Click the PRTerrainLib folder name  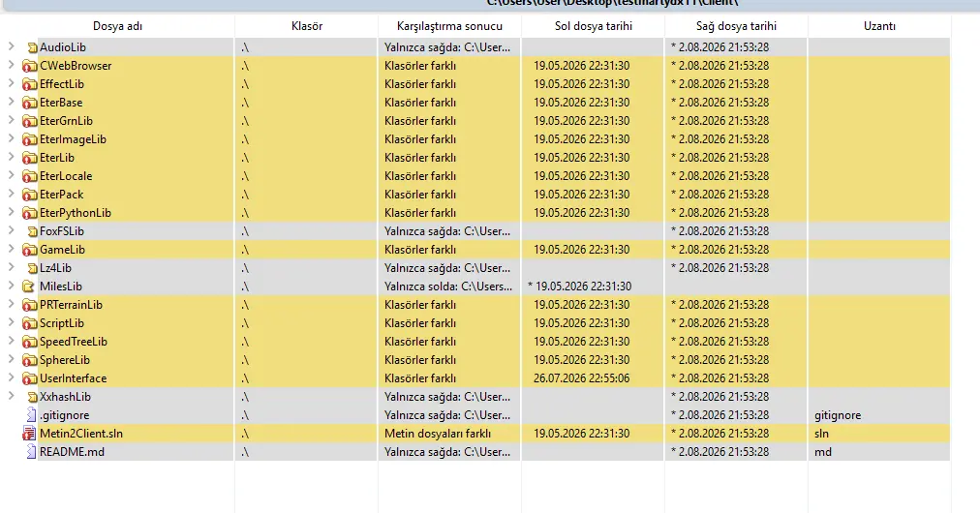(71, 305)
